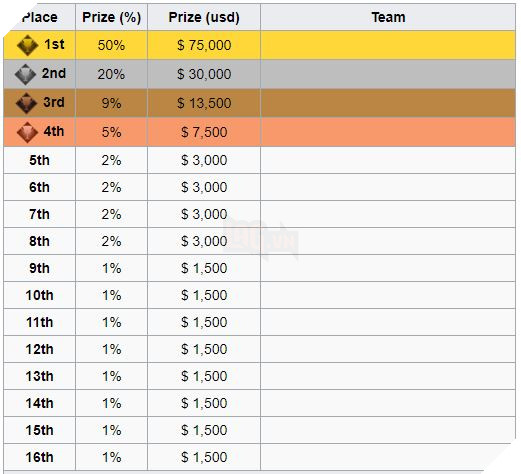Click the 20% prize share cell
Viewport: 521px width, 474px height.
click(111, 74)
